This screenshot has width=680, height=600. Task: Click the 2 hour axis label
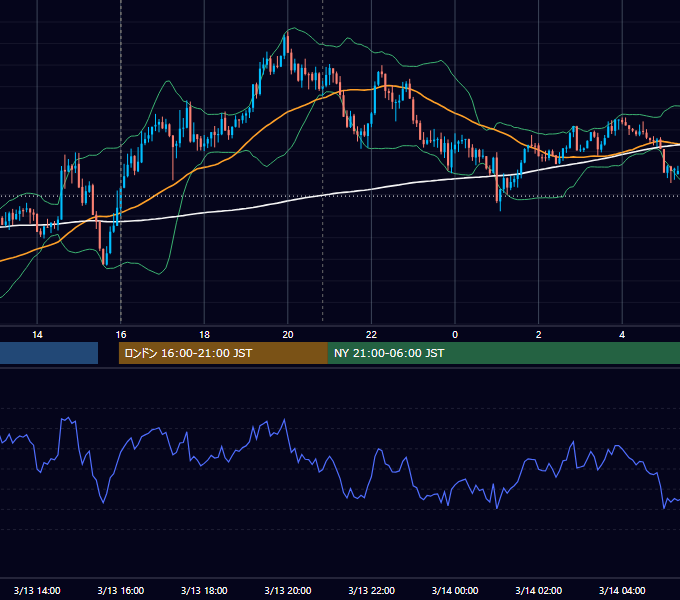click(x=539, y=334)
